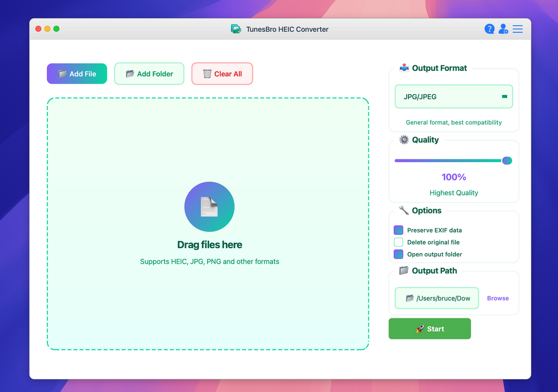The image size is (558, 392).
Task: Click the Output Path folder icon
Action: click(x=403, y=270)
